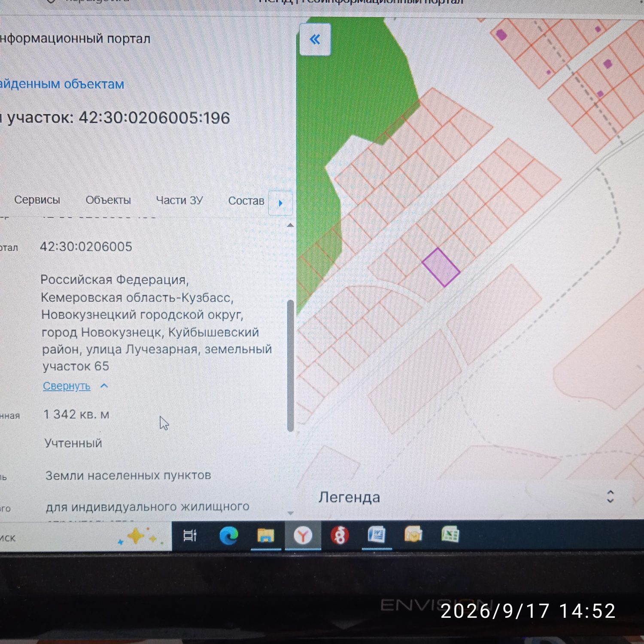The height and width of the screenshot is (644, 644).
Task: Open File Explorer from the taskbar
Action: click(x=266, y=535)
